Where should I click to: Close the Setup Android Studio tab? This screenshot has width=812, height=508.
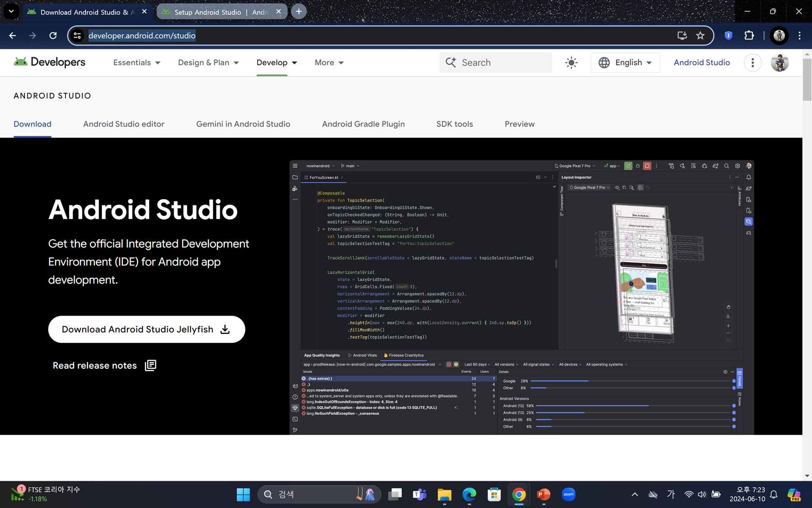278,12
